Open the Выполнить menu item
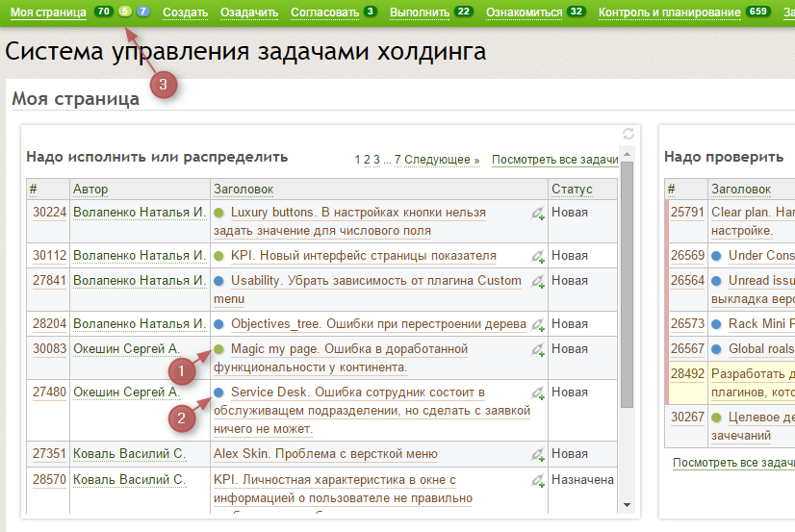This screenshot has width=795, height=532. click(420, 13)
